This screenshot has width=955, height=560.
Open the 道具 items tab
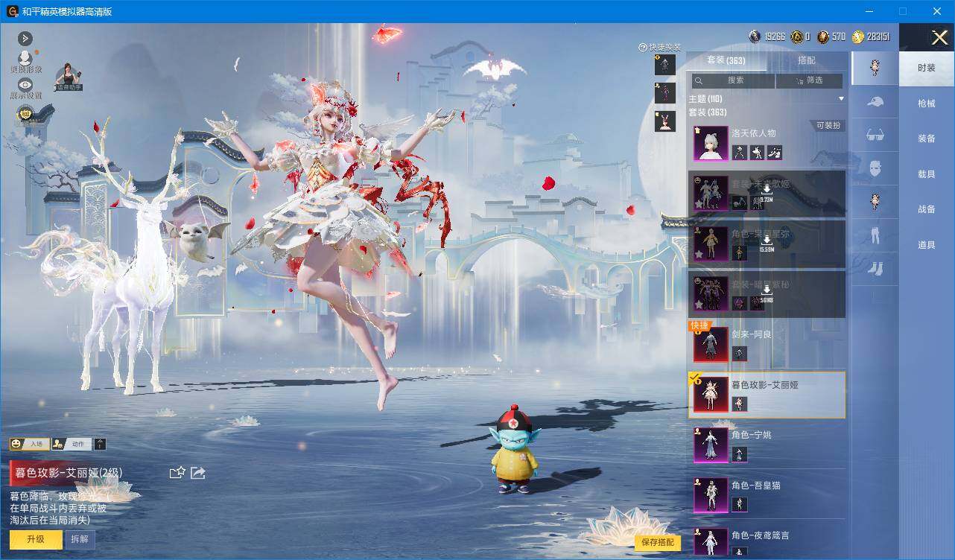click(x=927, y=245)
